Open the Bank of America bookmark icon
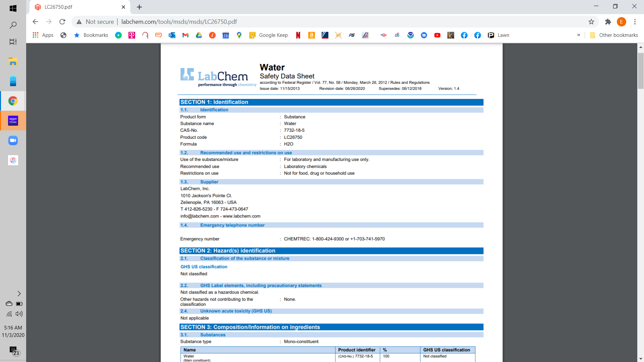Viewport: 644px width, 362px height. pos(384,35)
